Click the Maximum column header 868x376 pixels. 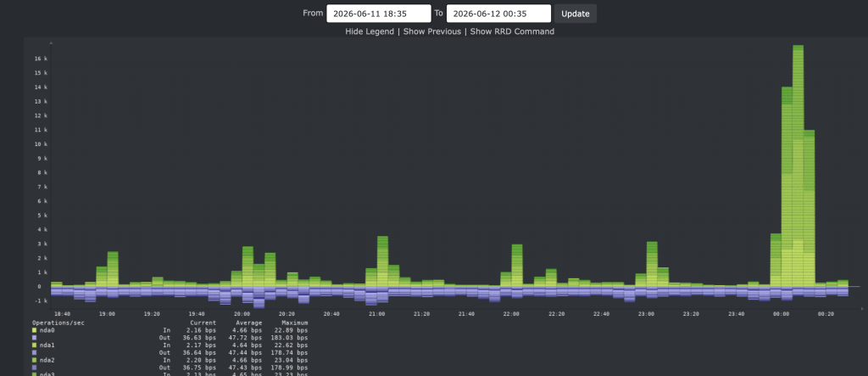[x=295, y=323]
